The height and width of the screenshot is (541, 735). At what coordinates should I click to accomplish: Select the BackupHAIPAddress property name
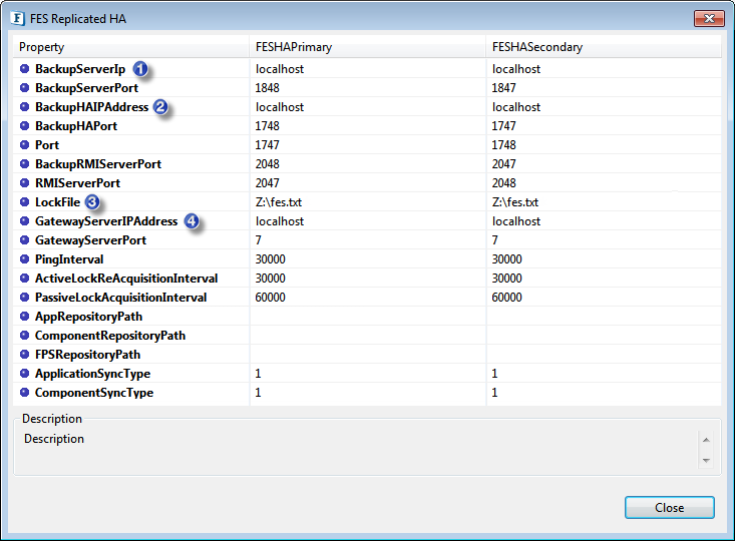pyautogui.click(x=92, y=107)
